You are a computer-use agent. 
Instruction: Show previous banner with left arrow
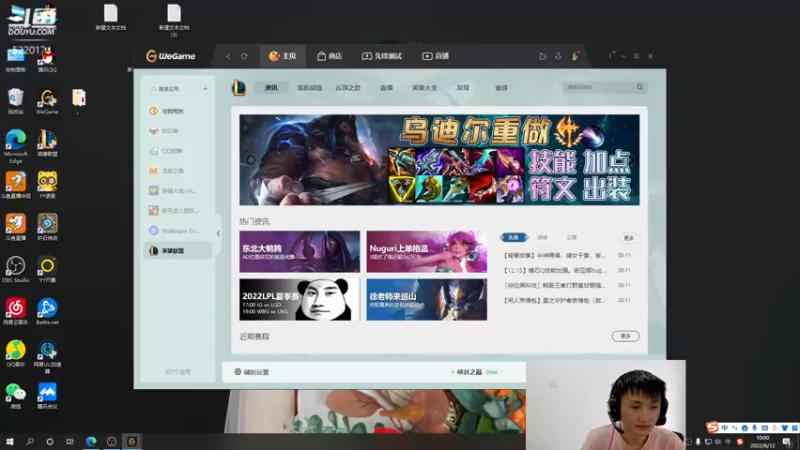point(250,160)
